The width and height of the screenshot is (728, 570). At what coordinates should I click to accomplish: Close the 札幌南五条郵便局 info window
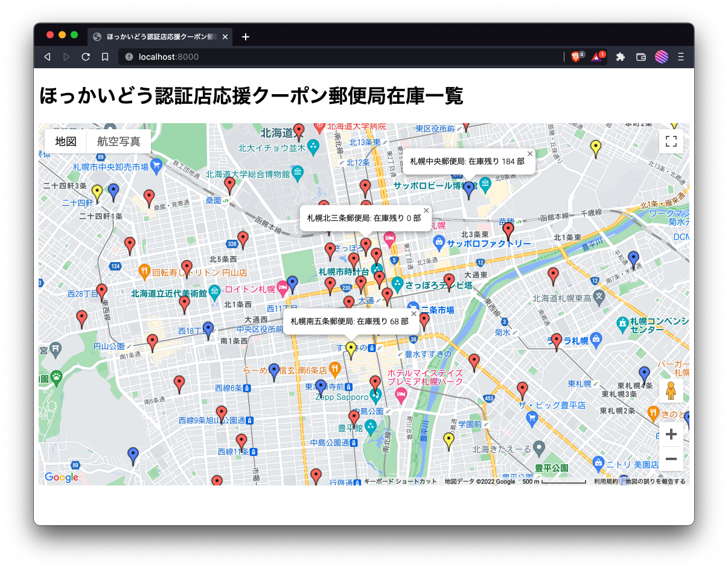point(414,314)
